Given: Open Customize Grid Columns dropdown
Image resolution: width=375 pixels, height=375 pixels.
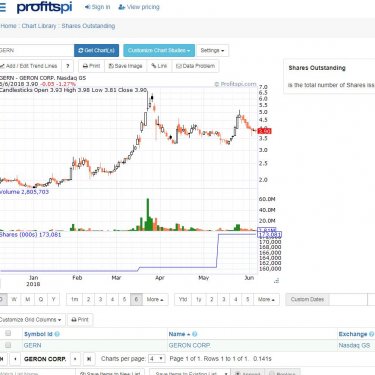Looking at the screenshot, I should [x=32, y=320].
